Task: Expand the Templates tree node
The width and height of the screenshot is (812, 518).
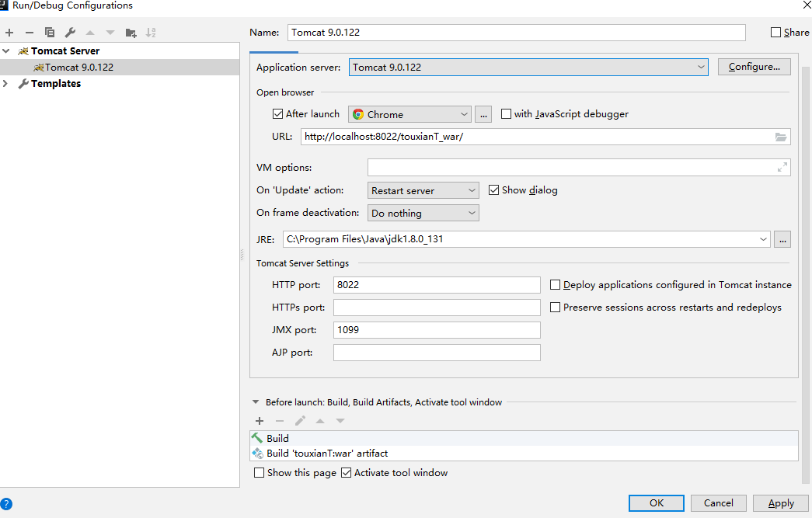Action: click(x=5, y=83)
